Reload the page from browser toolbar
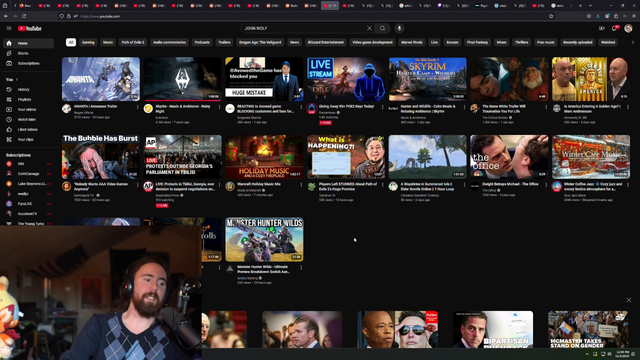 [24, 16]
